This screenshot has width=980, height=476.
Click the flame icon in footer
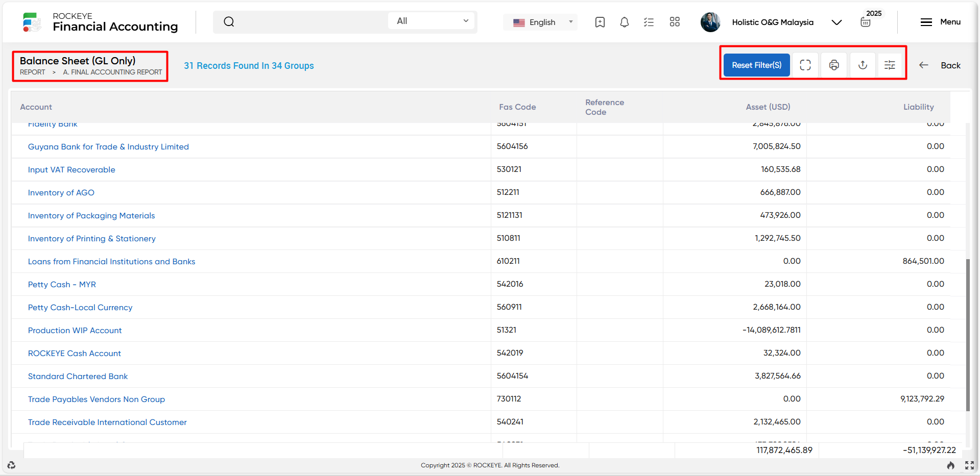[951, 465]
